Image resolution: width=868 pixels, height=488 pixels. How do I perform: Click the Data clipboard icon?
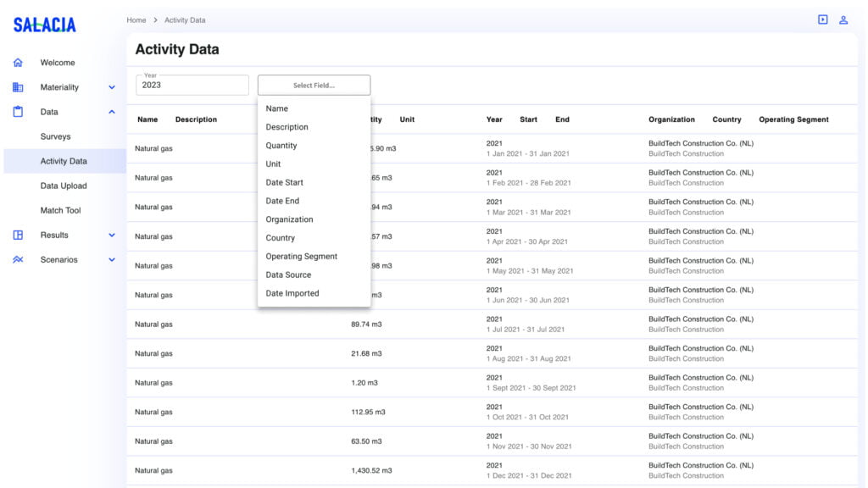pos(18,112)
